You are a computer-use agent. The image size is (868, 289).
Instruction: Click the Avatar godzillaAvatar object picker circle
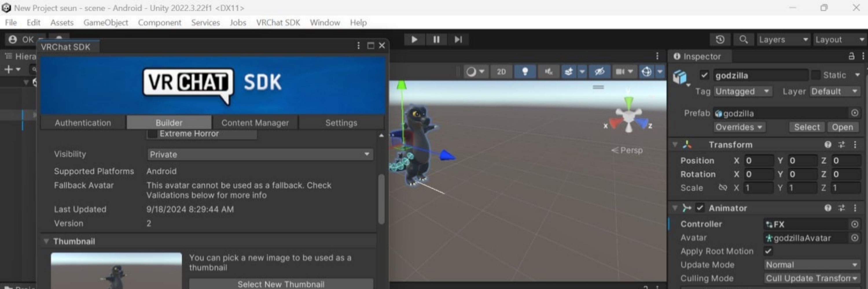(855, 238)
